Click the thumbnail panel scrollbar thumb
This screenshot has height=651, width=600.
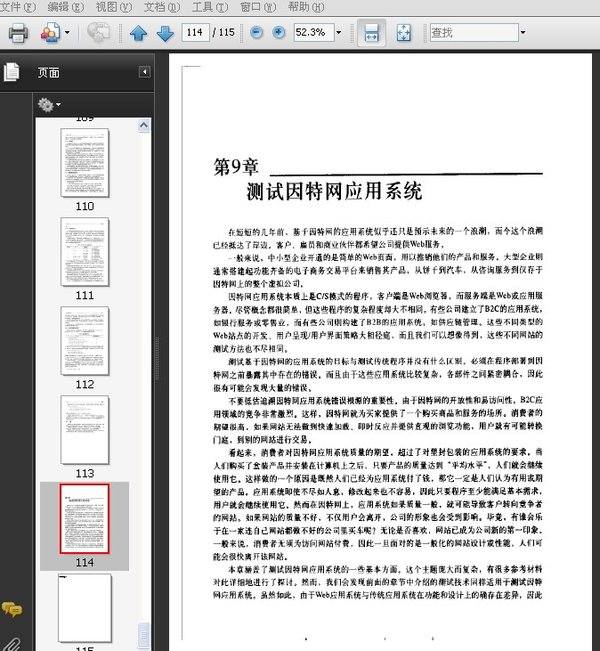[x=144, y=635]
